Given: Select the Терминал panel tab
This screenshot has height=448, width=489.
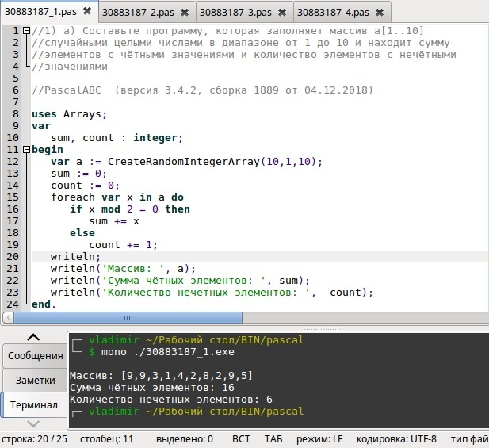Looking at the screenshot, I should point(33,405).
